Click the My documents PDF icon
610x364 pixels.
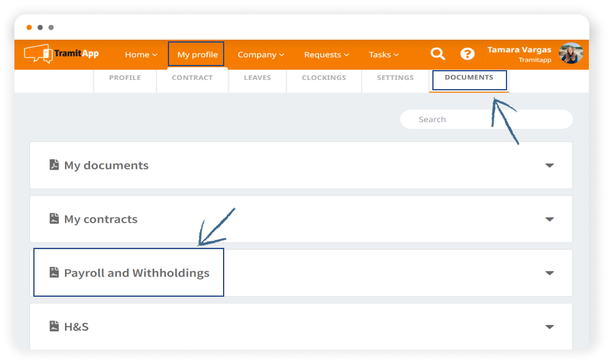click(54, 165)
